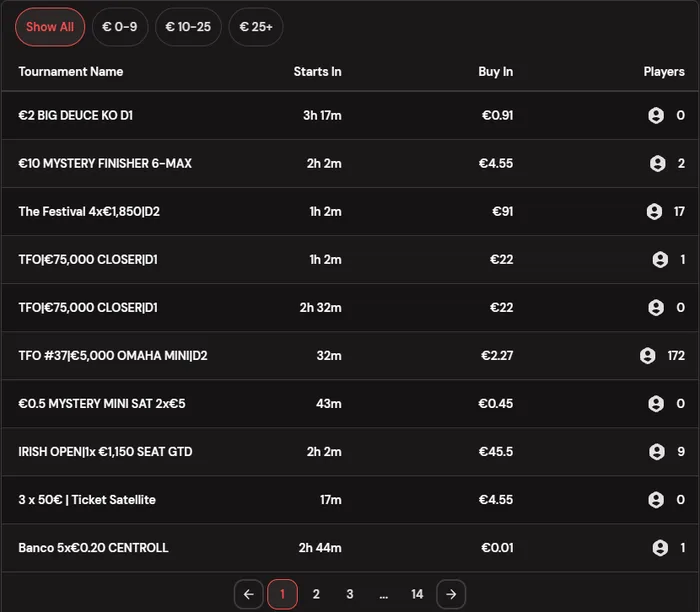The width and height of the screenshot is (700, 612).
Task: Click player icon in Banco CENTROLL row
Action: (x=660, y=548)
